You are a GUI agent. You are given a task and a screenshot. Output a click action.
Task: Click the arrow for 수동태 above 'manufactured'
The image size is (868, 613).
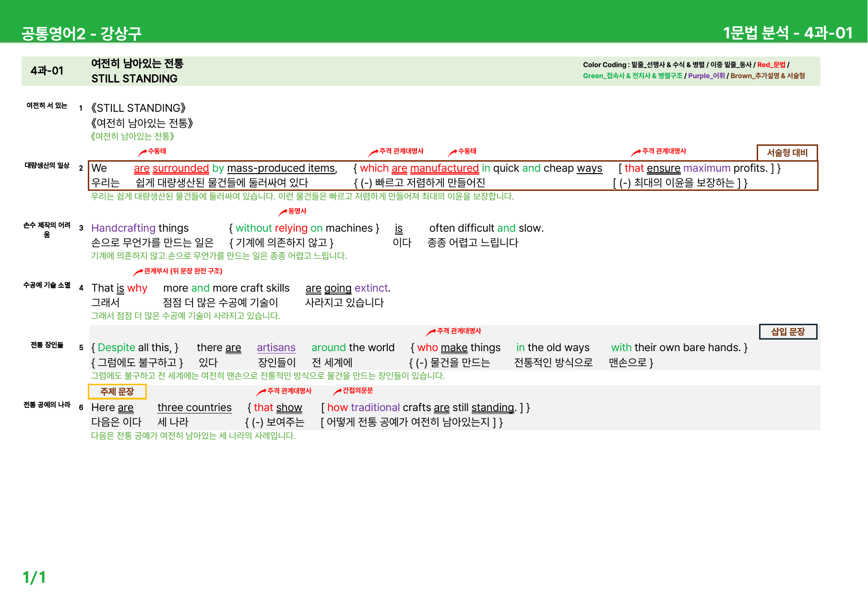(x=452, y=153)
